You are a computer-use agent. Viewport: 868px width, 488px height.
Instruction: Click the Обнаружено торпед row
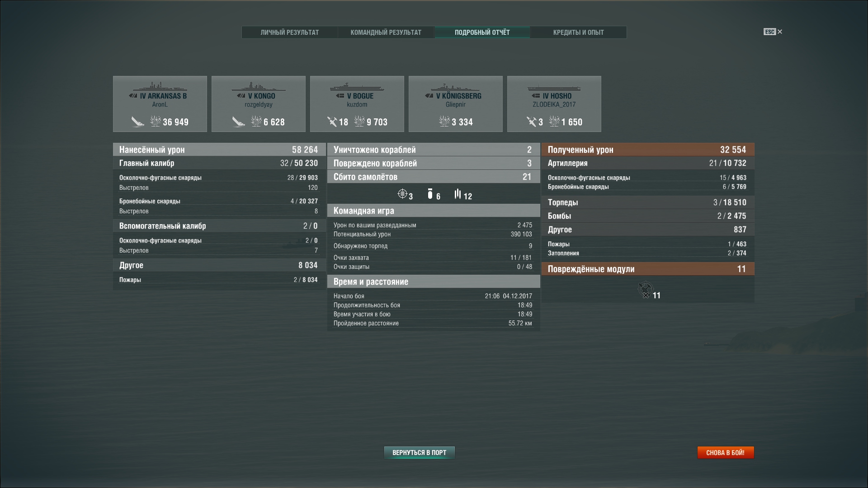pyautogui.click(x=434, y=246)
